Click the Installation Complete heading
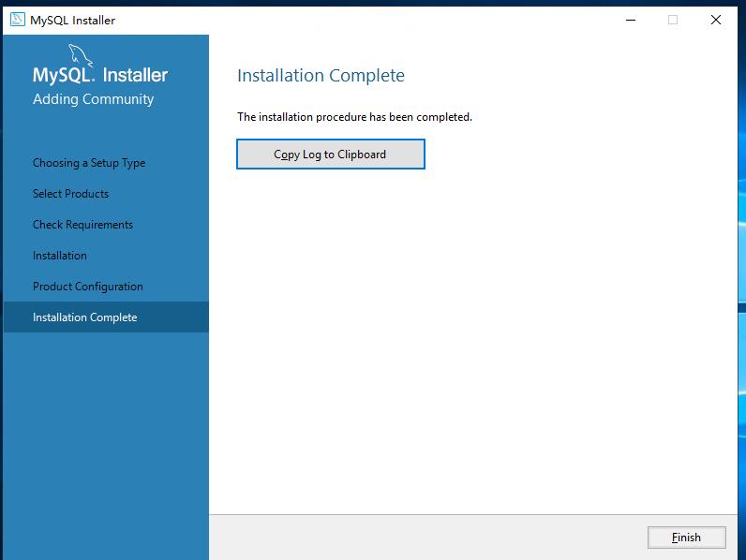Viewport: 746px width, 560px height. (x=321, y=75)
